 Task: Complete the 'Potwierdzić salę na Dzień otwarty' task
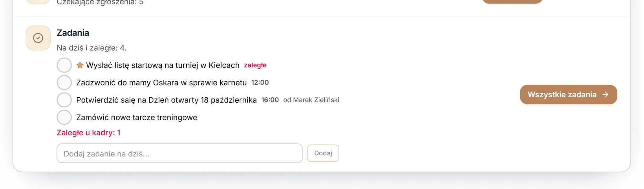(x=64, y=100)
